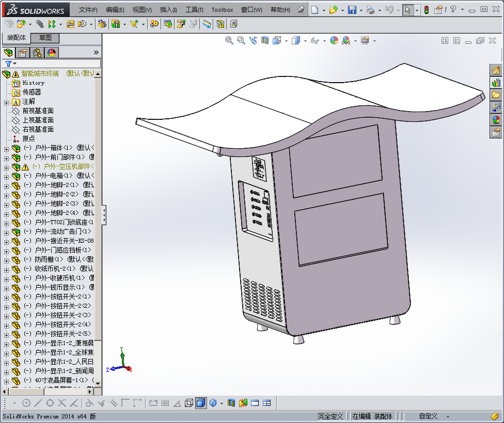Click the View Settings monitor icon
The height and width of the screenshot is (423, 504).
pos(365,40)
